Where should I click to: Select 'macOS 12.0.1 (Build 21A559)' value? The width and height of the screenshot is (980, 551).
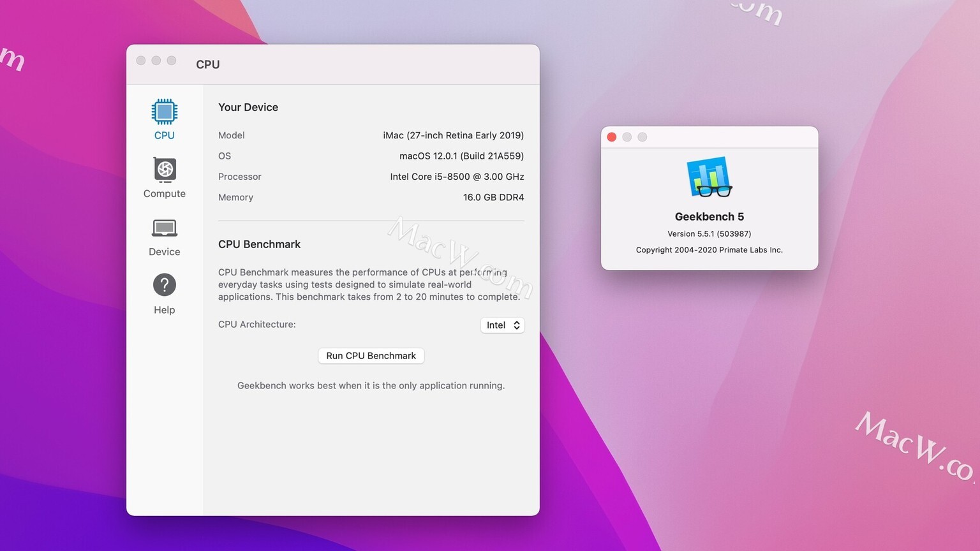tap(461, 156)
